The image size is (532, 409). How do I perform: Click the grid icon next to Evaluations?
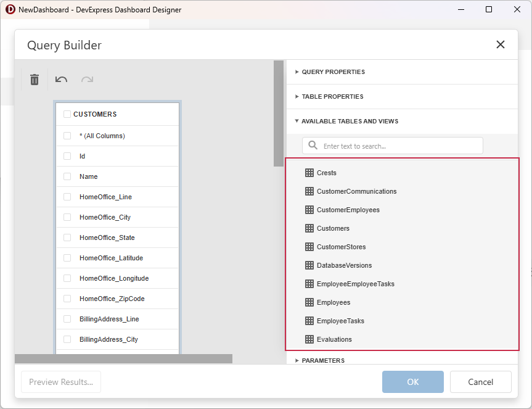pyautogui.click(x=308, y=339)
